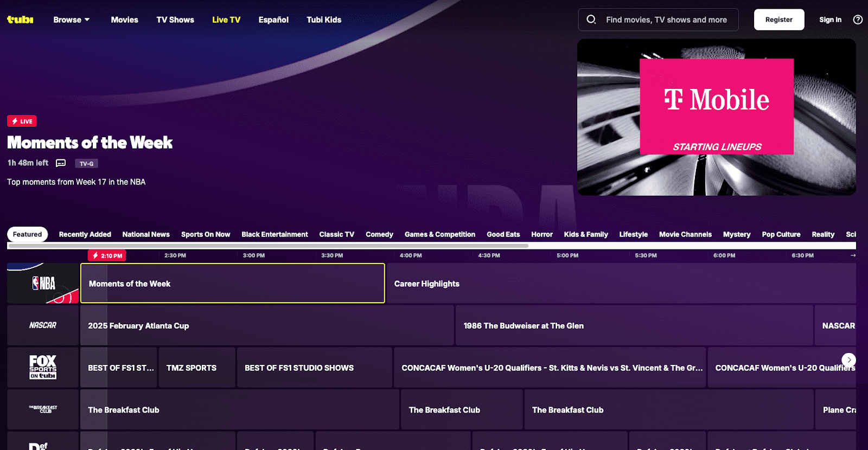Click the closed captions icon

61,163
